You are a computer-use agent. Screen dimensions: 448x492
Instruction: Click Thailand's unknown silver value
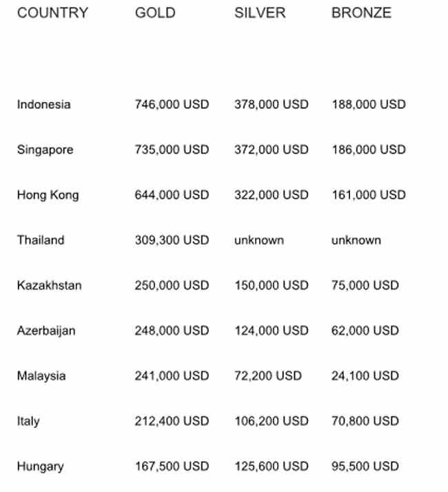pos(259,240)
